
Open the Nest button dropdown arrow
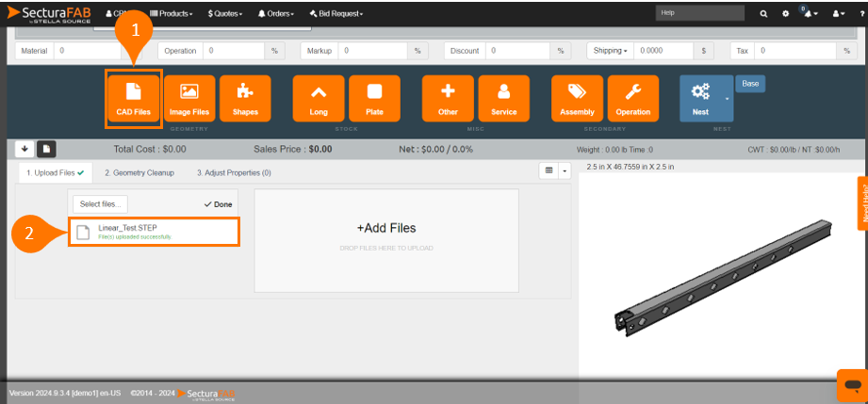click(726, 97)
